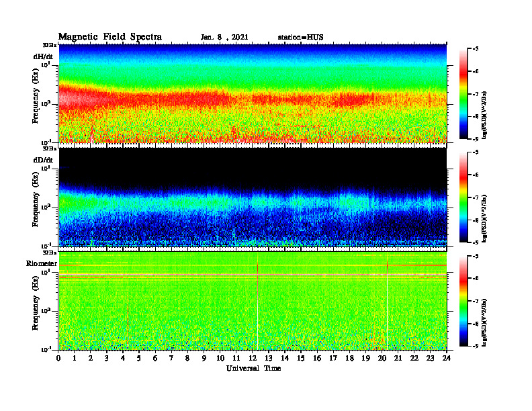Image resolution: width=532 pixels, height=411 pixels.
Task: Click hour 0 on the Universal Time axis
Action: click(59, 359)
